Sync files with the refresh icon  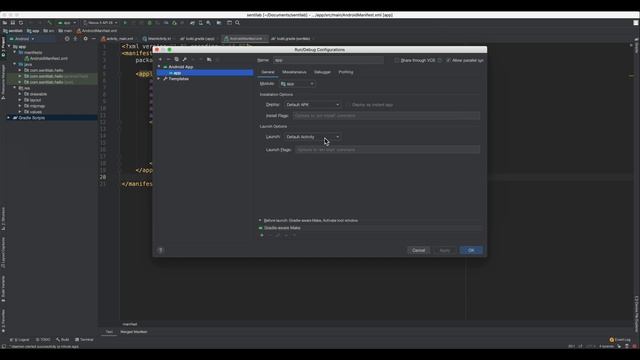tap(21, 23)
